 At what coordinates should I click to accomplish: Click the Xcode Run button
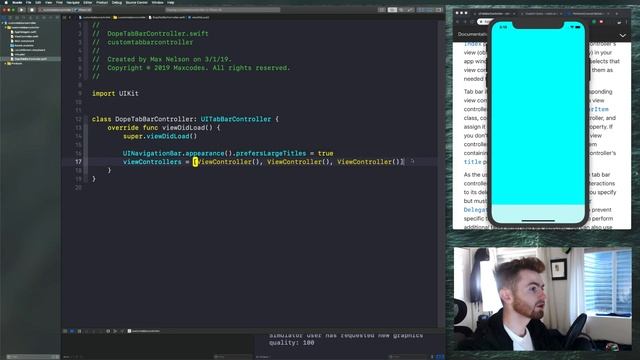point(21,10)
